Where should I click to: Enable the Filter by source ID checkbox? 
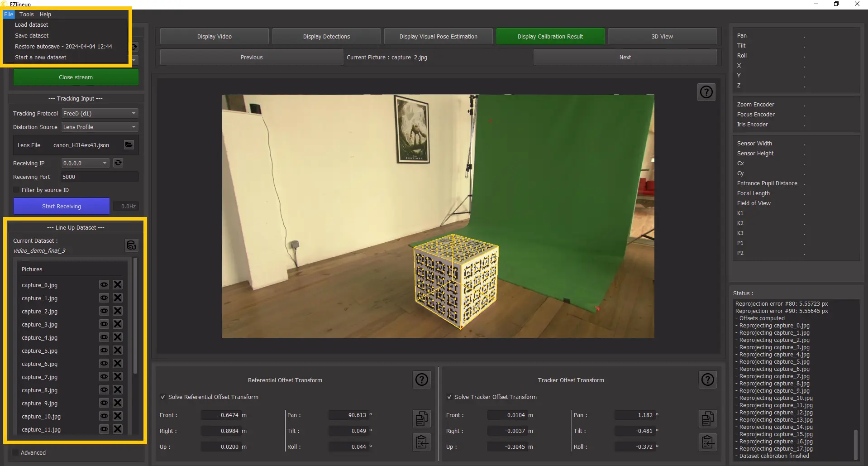point(17,190)
